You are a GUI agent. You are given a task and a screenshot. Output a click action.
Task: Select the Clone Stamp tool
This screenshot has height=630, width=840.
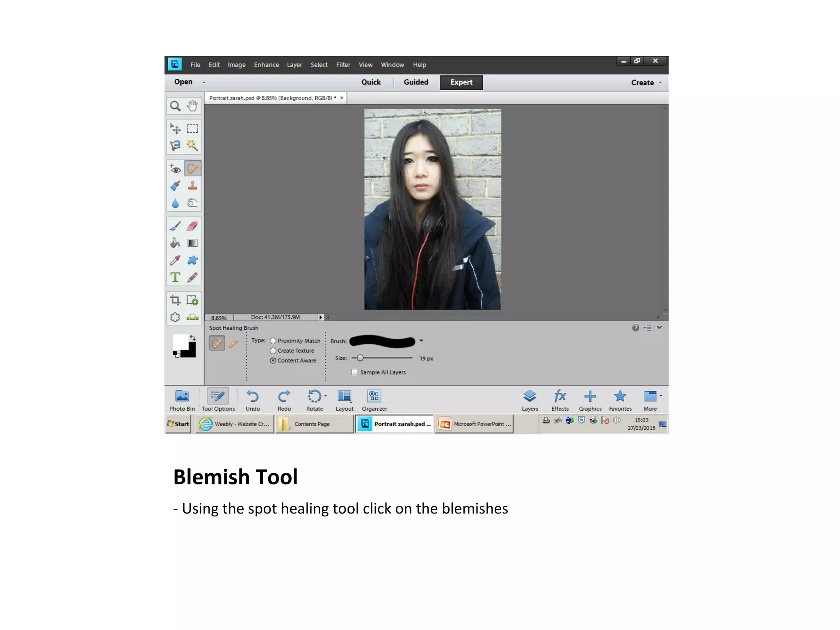pyautogui.click(x=192, y=186)
